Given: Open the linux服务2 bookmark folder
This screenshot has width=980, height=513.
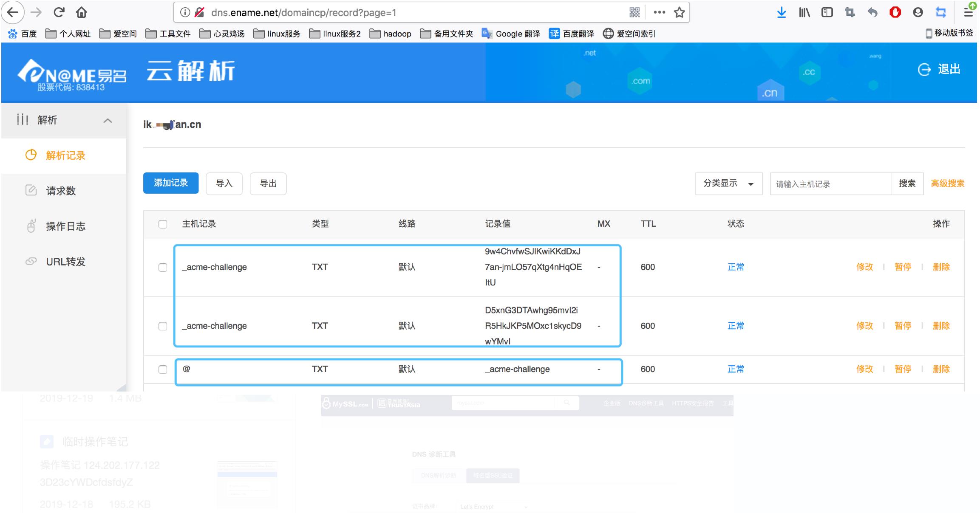Looking at the screenshot, I should 335,34.
